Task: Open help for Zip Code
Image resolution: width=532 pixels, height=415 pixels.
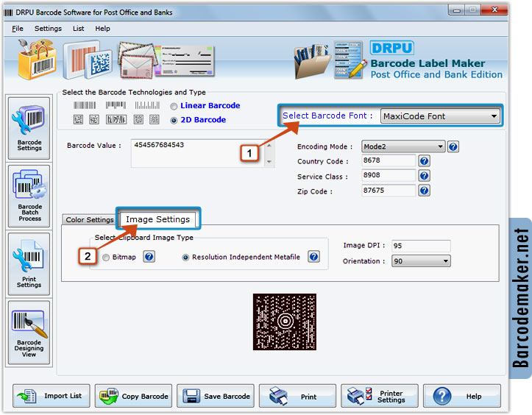Action: pyautogui.click(x=424, y=191)
